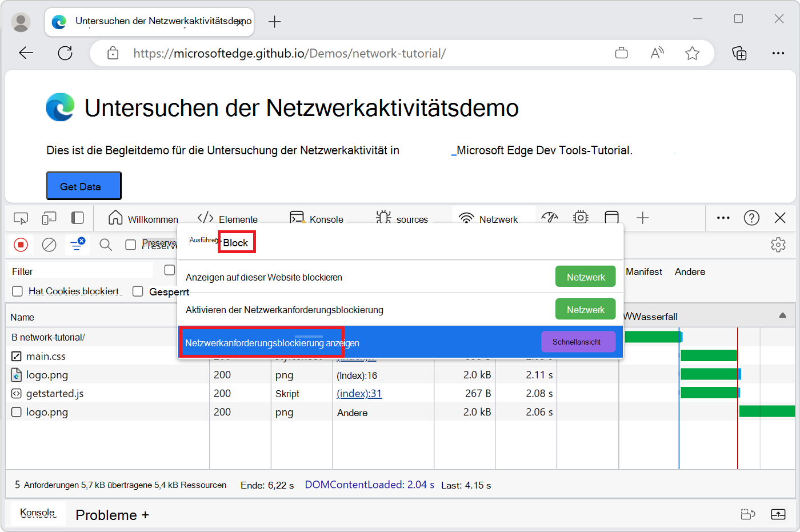Image resolution: width=800 pixels, height=532 pixels.
Task: Check the 'Gesperrt' filter checkbox
Action: (x=137, y=291)
